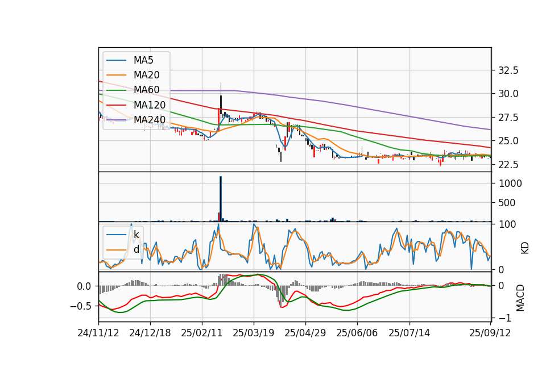Click the blue MA5 legend line sample

[116, 61]
